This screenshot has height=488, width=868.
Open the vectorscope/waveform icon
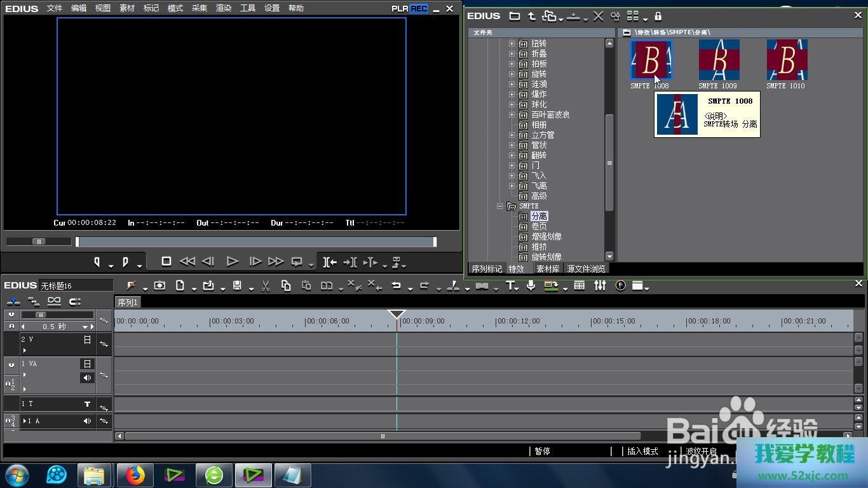pyautogui.click(x=621, y=286)
